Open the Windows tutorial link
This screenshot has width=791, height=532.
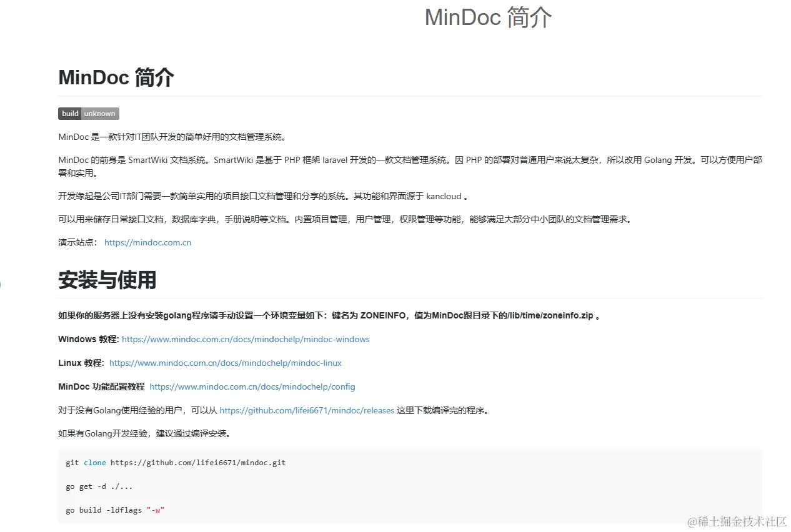[246, 339]
